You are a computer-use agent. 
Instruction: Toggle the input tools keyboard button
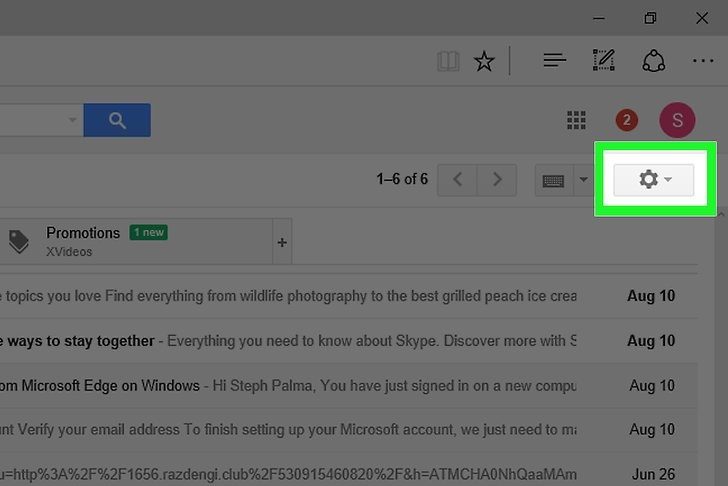pos(553,180)
